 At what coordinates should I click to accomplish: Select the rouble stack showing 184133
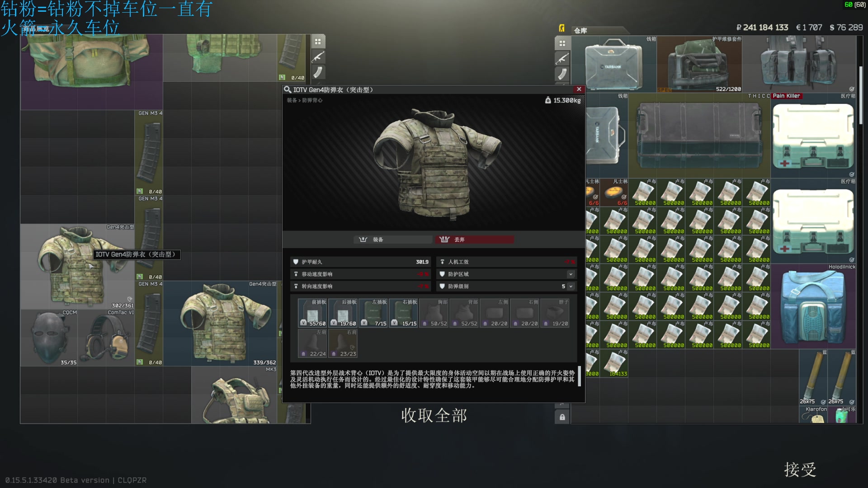pyautogui.click(x=614, y=363)
